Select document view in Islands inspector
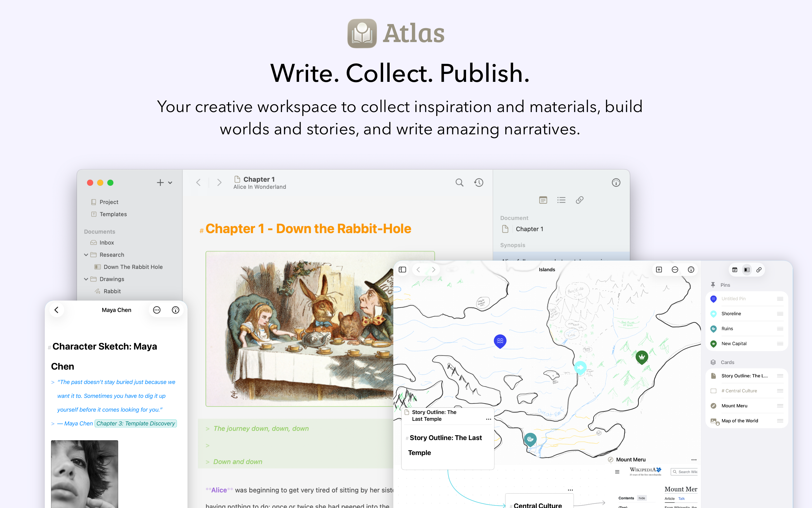812x508 pixels. (735, 270)
